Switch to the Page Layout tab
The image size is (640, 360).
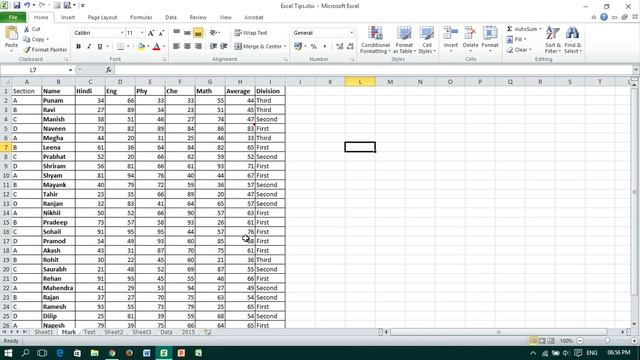(102, 18)
